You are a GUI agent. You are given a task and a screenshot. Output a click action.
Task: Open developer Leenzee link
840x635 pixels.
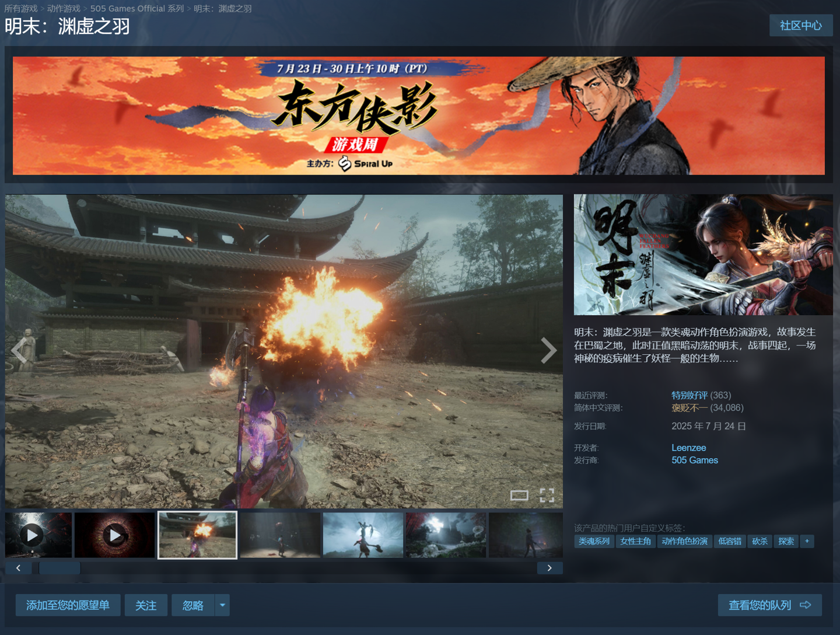(x=688, y=448)
